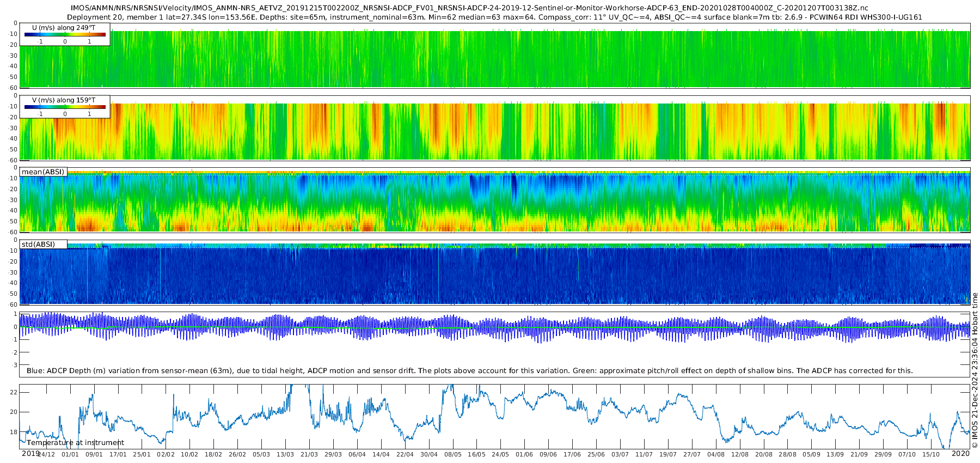The height and width of the screenshot is (463, 980).
Task: Click the 27/07 date tick label
Action: [691, 454]
